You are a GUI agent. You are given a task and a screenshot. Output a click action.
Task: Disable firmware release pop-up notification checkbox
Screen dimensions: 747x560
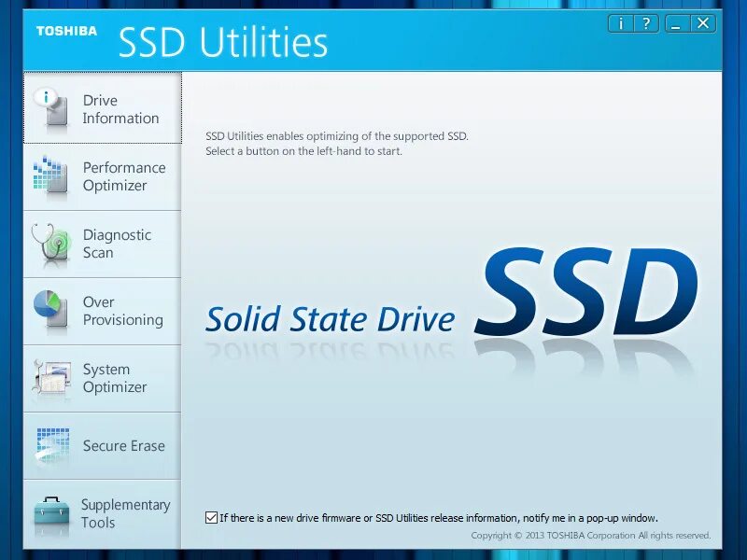point(211,518)
